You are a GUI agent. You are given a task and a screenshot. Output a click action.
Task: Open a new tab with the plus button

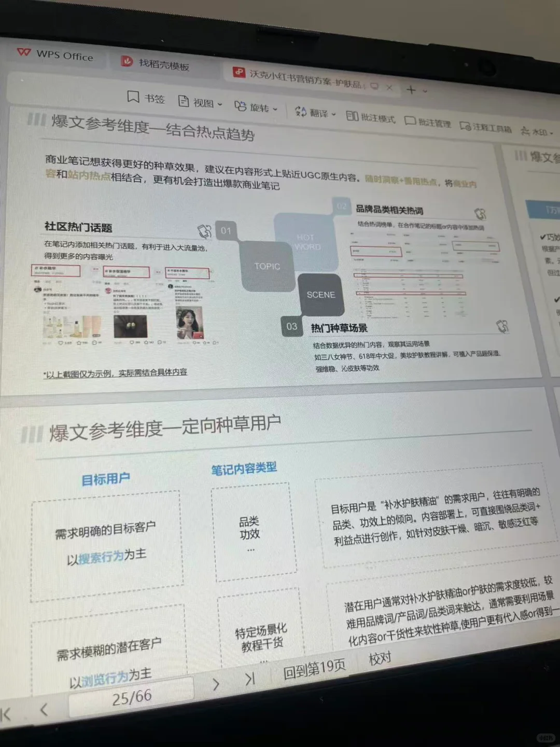click(x=411, y=89)
